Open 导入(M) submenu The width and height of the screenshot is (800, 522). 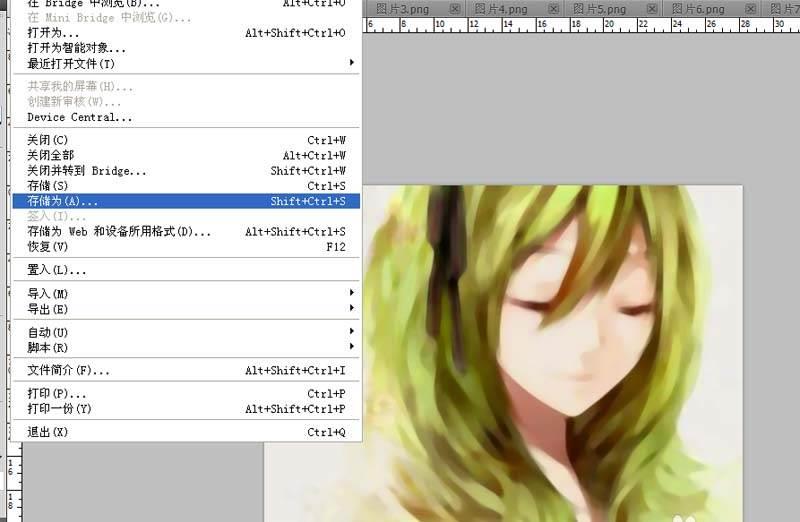[x=186, y=293]
